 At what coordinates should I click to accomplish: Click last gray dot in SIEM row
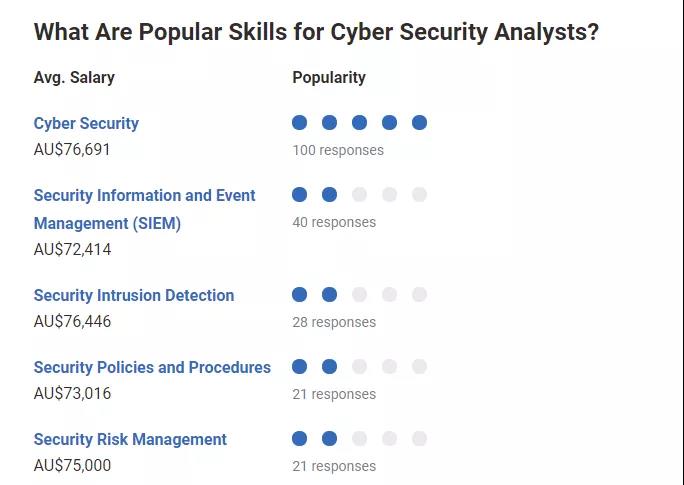pos(420,195)
